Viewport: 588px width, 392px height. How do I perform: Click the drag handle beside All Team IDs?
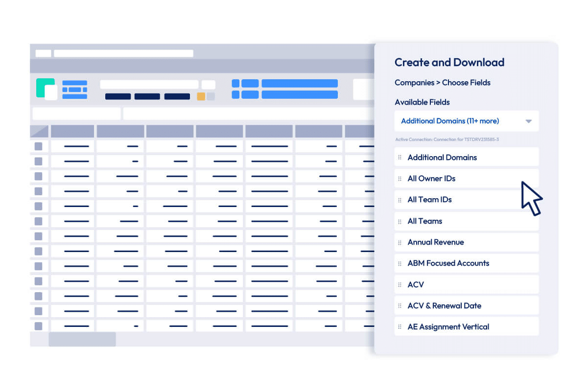[x=400, y=200]
